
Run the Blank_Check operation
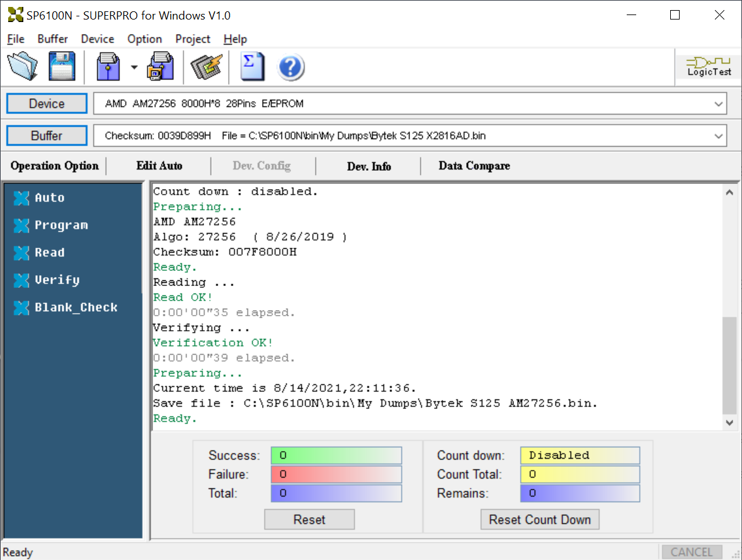point(76,307)
